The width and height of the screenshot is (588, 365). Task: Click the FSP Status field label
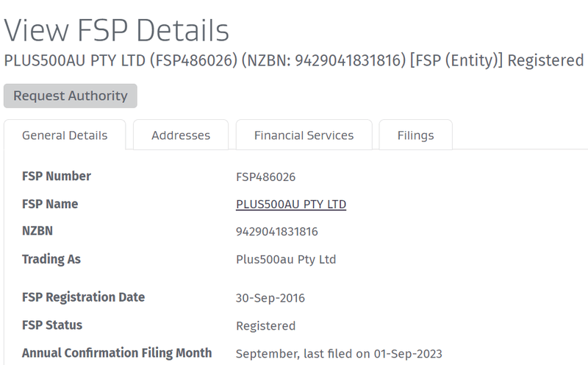coord(52,325)
